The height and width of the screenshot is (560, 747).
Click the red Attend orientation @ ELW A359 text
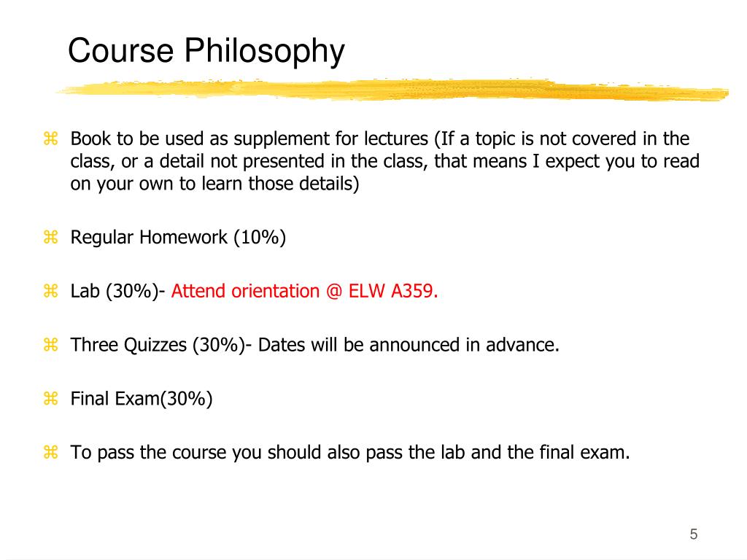[304, 291]
